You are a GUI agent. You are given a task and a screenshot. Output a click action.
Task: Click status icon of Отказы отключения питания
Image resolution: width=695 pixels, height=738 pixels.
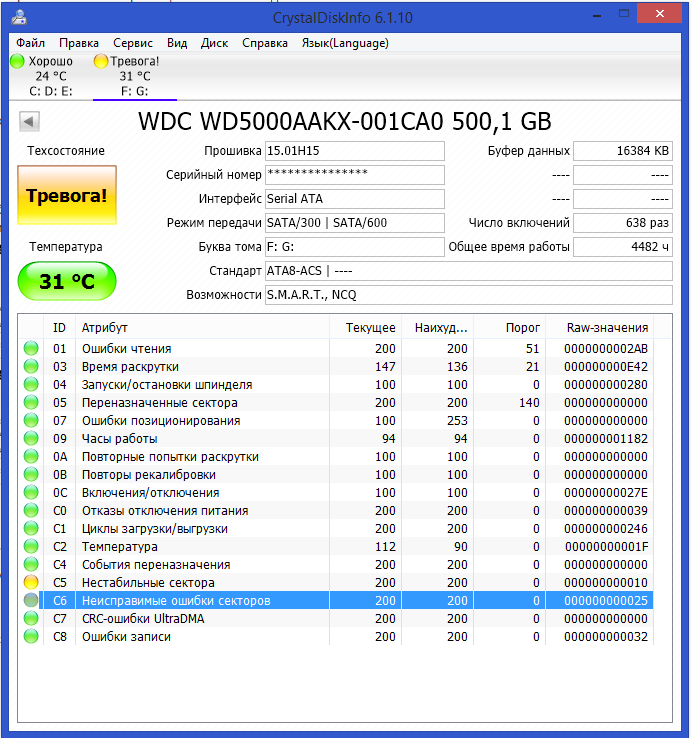click(x=31, y=510)
